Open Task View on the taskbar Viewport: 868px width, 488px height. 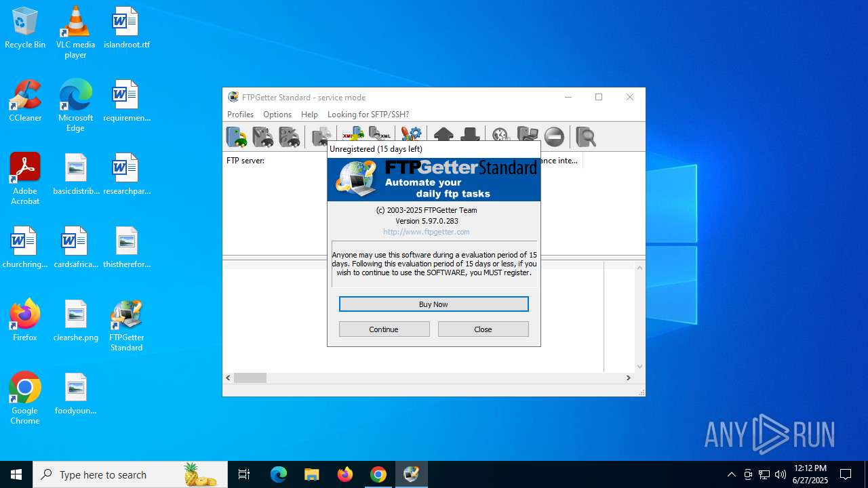click(244, 474)
